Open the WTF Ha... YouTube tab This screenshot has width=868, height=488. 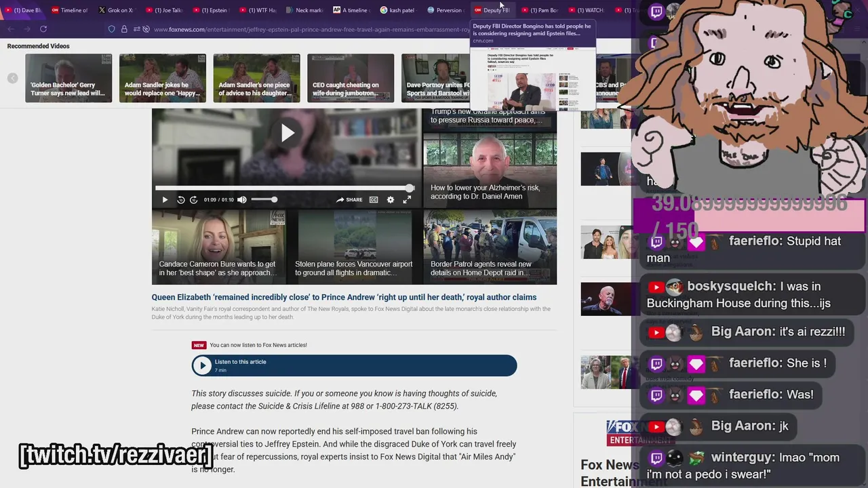(256, 10)
